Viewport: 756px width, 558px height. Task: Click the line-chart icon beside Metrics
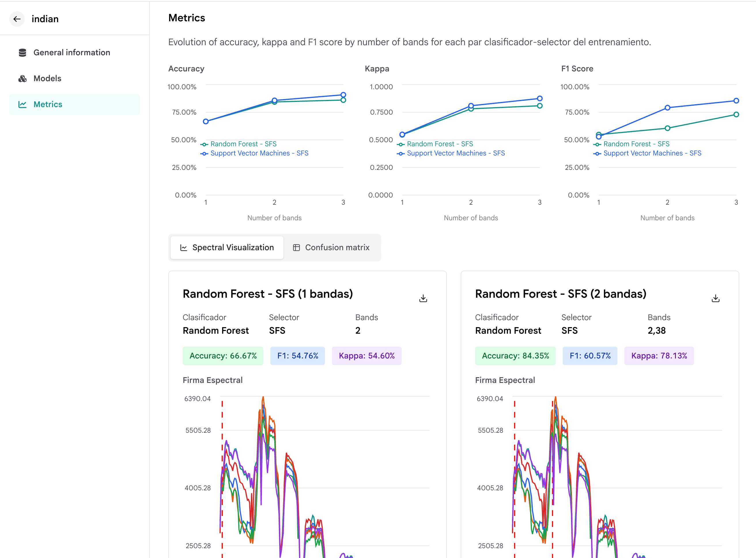pos(22,104)
